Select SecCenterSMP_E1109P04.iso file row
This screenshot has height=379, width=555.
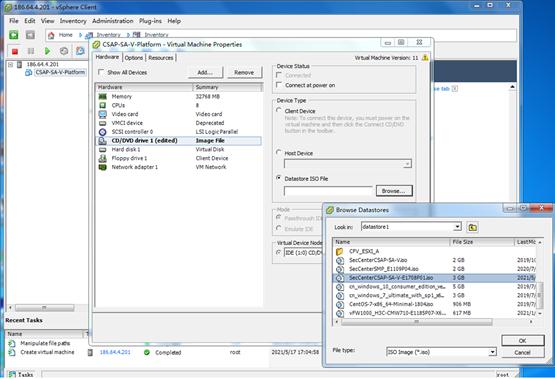[x=435, y=269]
